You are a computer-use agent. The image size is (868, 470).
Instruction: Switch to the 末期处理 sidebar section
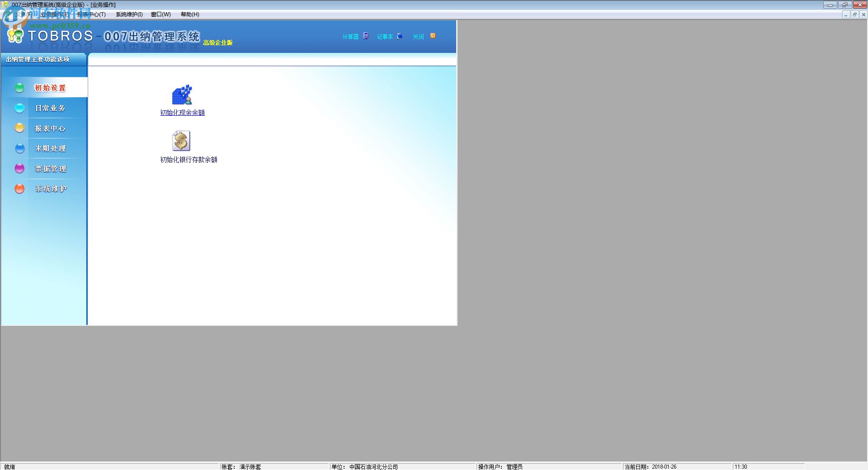(50, 149)
